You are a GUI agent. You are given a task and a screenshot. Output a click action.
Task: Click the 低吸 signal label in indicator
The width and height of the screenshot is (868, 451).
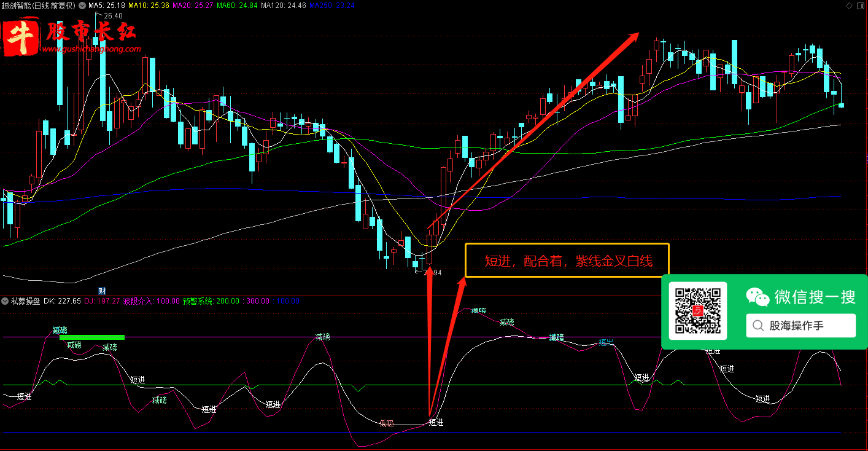click(386, 423)
